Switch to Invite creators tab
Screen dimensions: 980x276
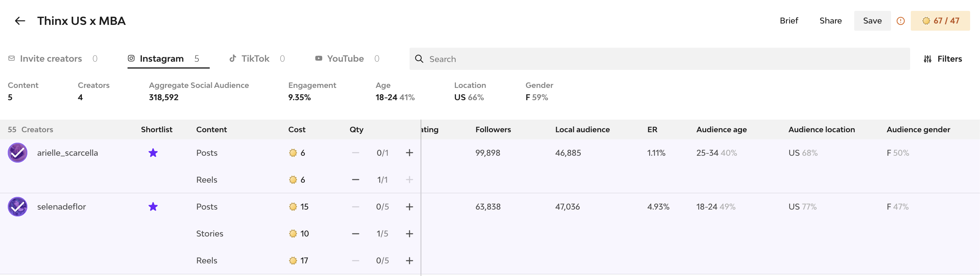53,59
